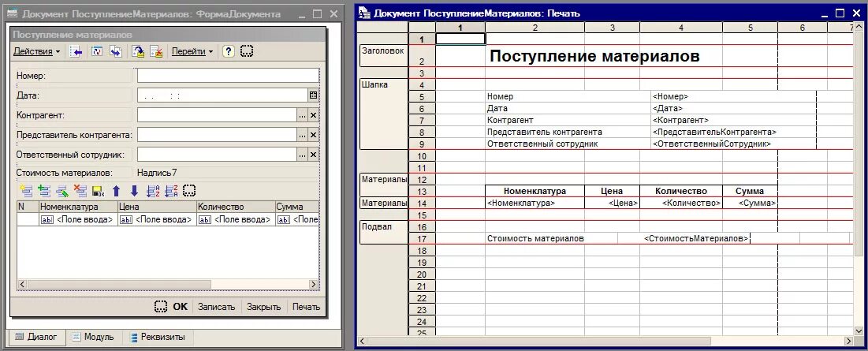Open help via question mark icon
The height and width of the screenshot is (351, 868).
coord(229,51)
